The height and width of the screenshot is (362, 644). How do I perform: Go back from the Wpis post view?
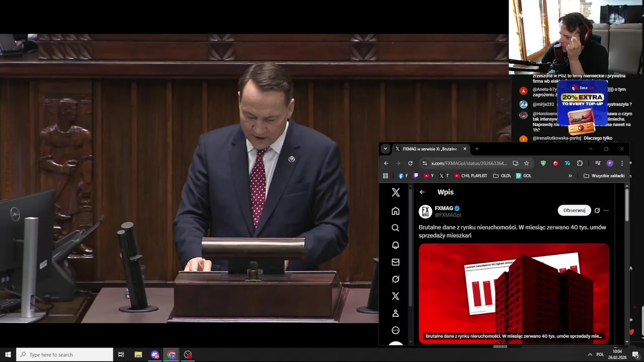tap(422, 192)
